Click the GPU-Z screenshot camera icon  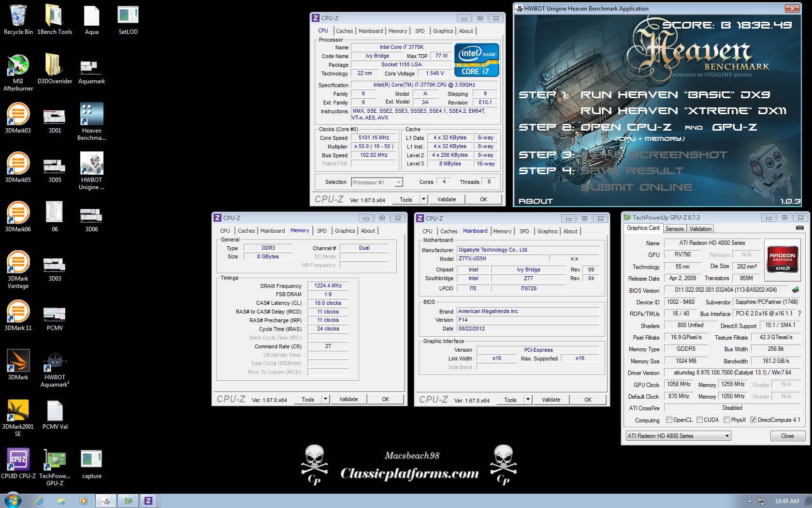800,228
